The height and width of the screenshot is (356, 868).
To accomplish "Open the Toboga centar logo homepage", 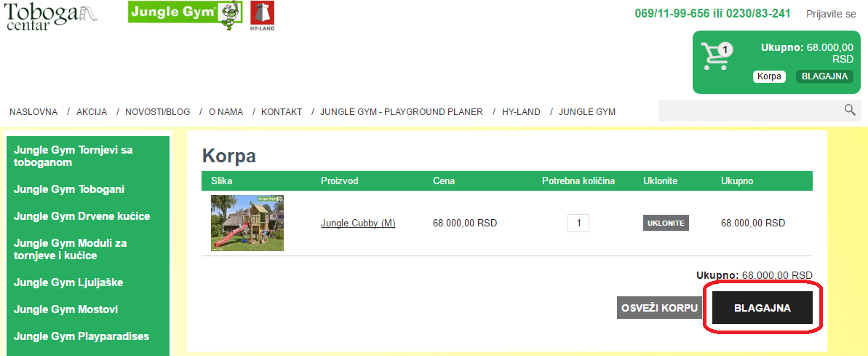I will [51, 16].
